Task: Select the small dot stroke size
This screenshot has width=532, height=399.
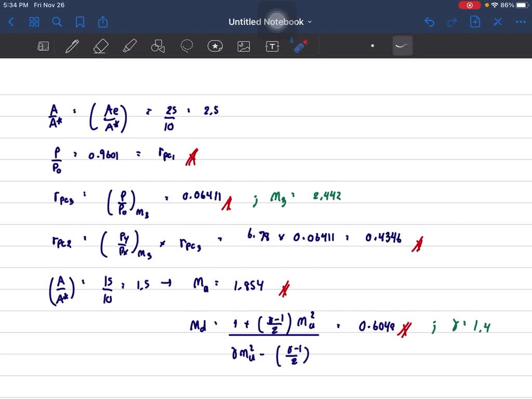Action: tap(373, 46)
